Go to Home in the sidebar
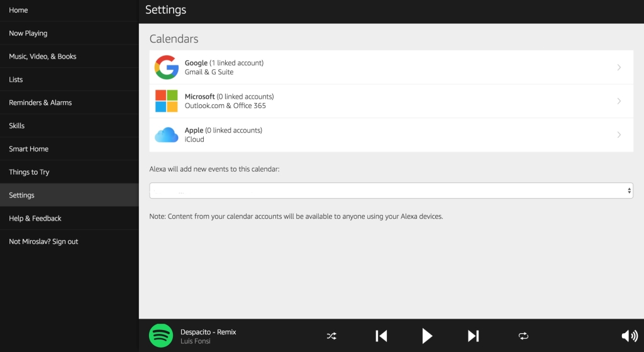644x352 pixels. (18, 10)
